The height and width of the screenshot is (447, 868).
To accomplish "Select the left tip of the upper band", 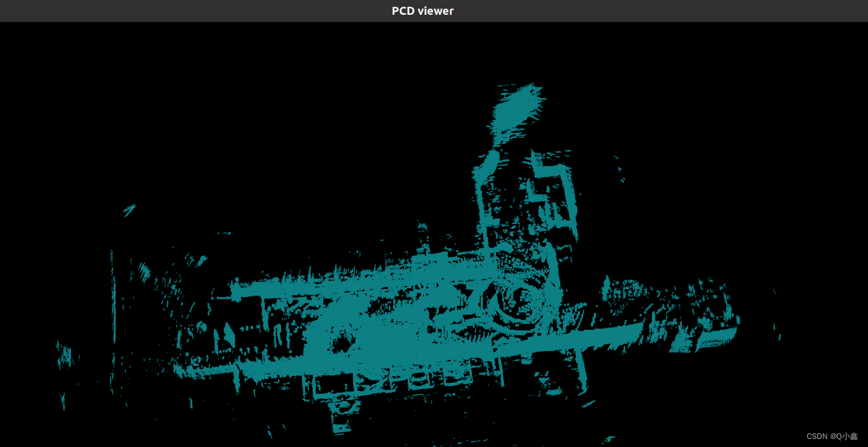I will pyautogui.click(x=236, y=286).
